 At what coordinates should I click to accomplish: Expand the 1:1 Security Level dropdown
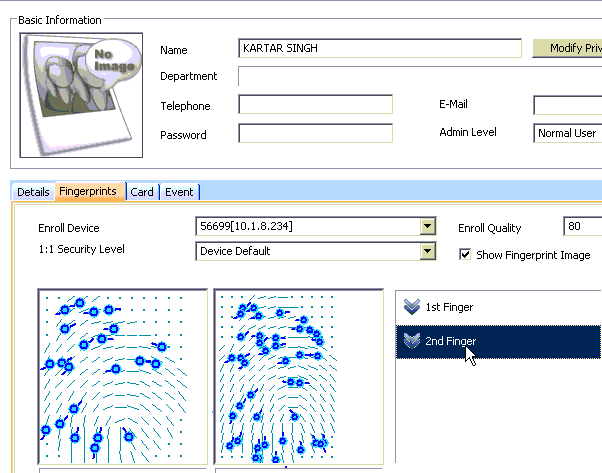point(428,251)
